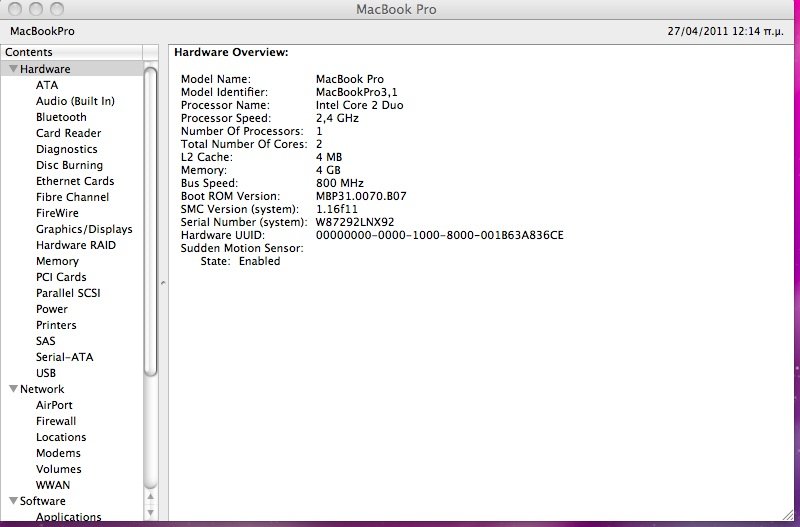The height and width of the screenshot is (527, 800).
Task: Select the Disc Burning entry
Action: click(x=69, y=165)
